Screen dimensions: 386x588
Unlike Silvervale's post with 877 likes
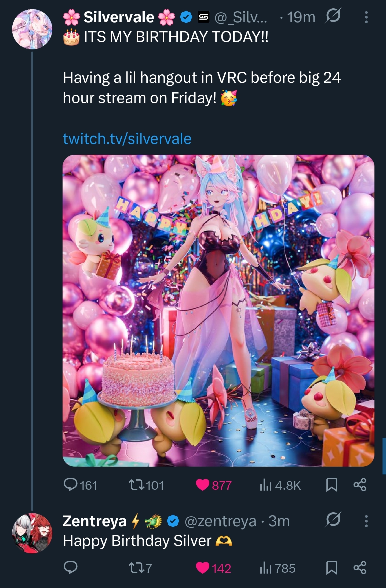(x=203, y=485)
